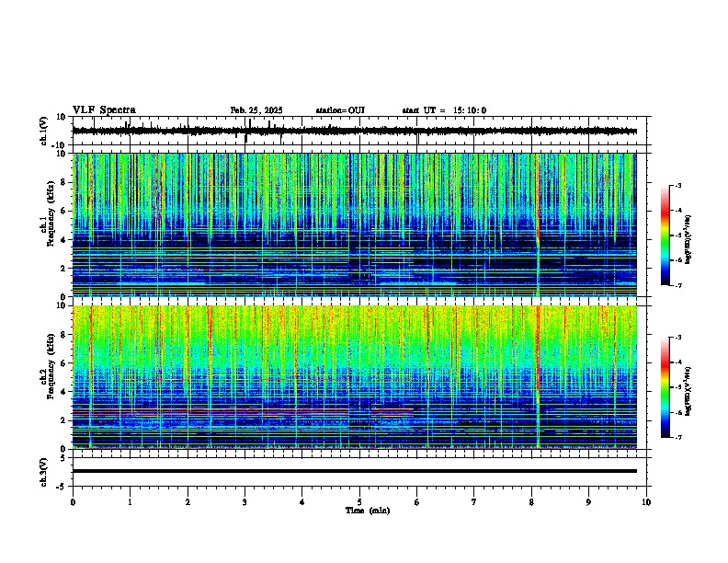Click the "ch.3(V)" vertical axis label

point(44,473)
